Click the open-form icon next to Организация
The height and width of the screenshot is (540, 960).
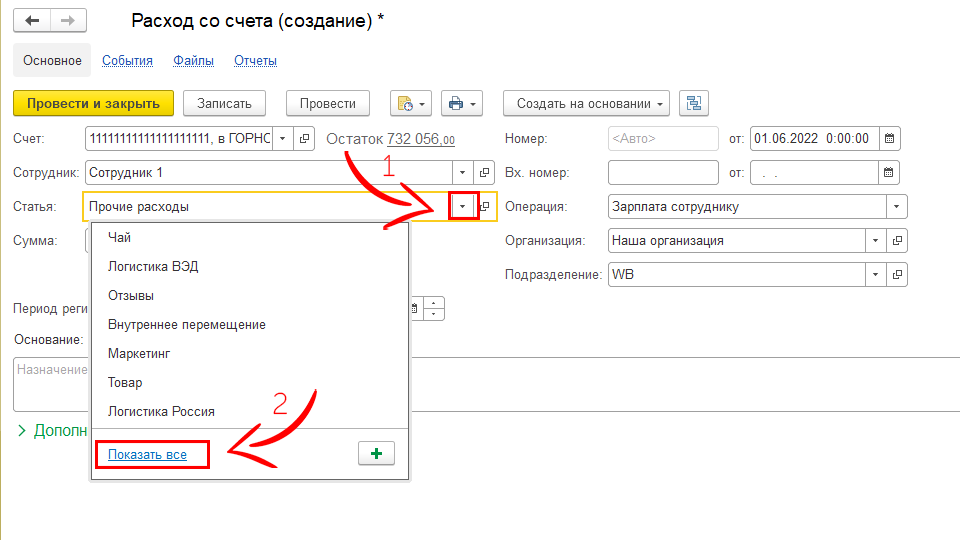click(897, 241)
